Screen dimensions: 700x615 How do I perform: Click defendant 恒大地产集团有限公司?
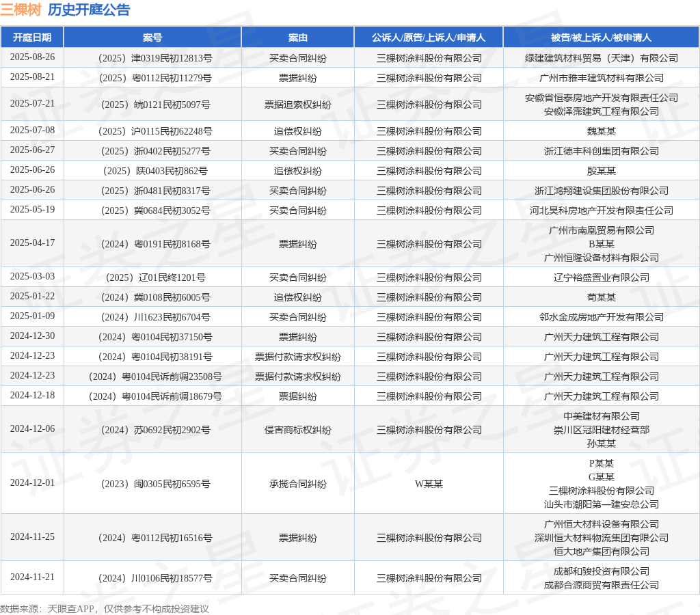(x=602, y=551)
